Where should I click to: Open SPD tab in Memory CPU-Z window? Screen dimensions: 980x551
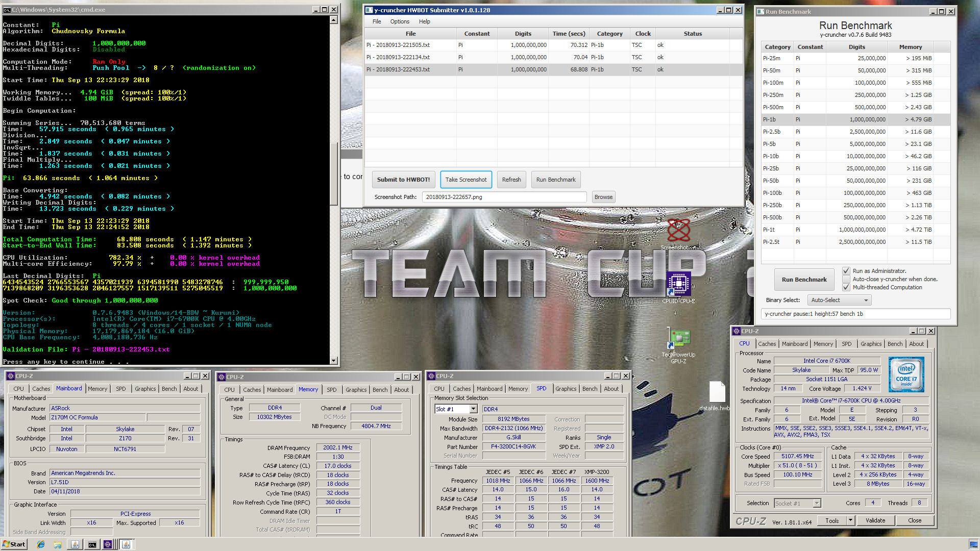coord(332,390)
